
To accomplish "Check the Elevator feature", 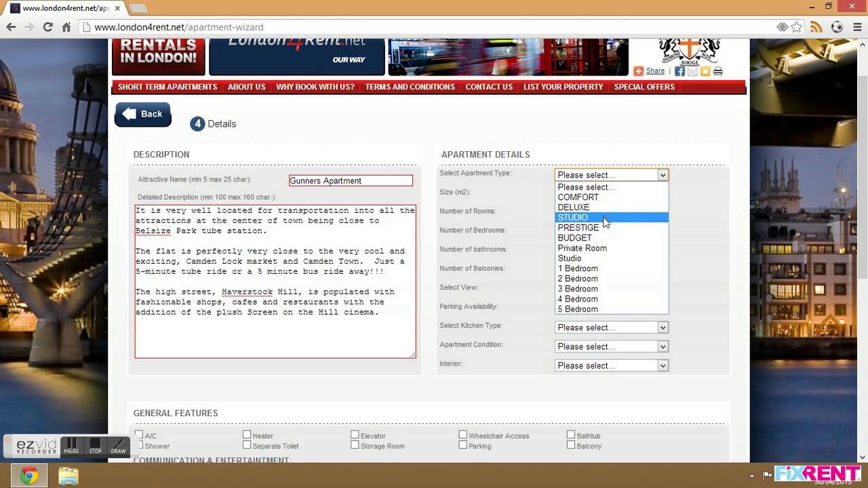I will click(x=355, y=435).
